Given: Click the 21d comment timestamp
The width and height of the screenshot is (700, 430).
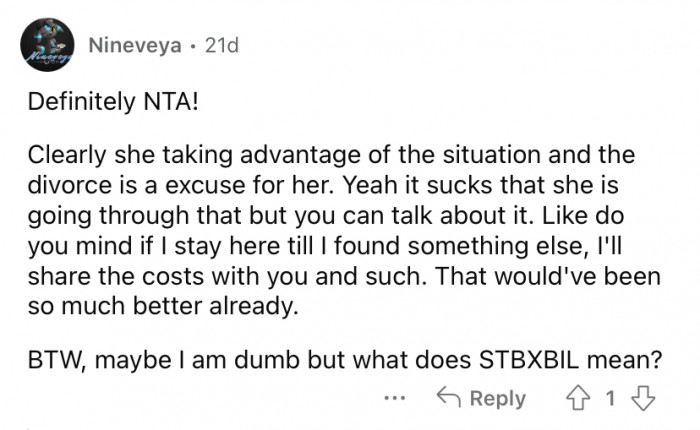Looking at the screenshot, I should 220,46.
